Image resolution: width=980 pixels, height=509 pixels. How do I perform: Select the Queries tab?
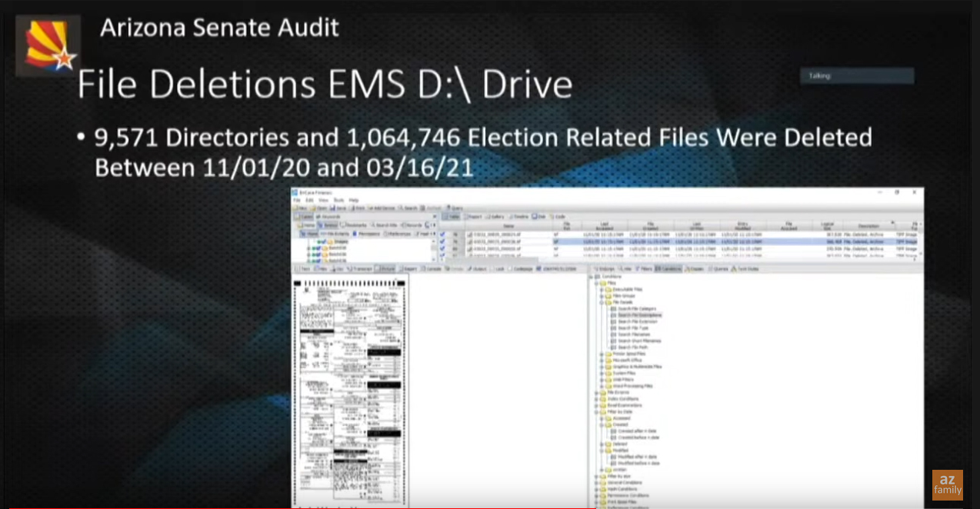click(x=718, y=268)
